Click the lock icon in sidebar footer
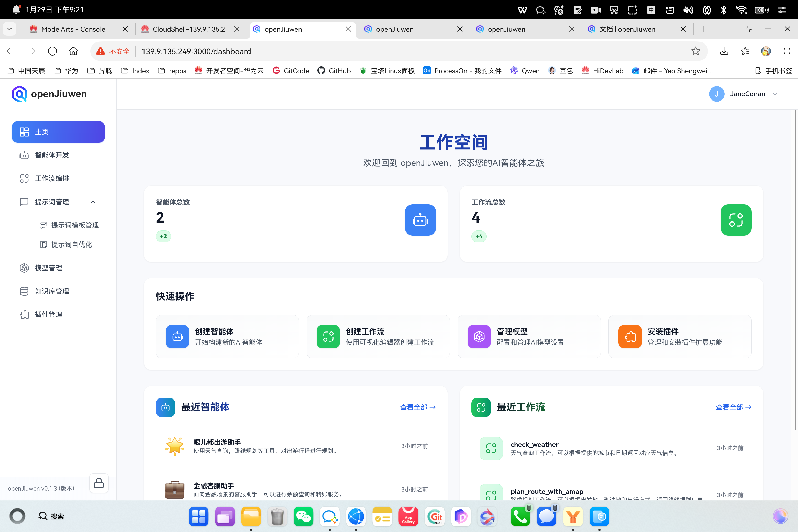 click(99, 483)
